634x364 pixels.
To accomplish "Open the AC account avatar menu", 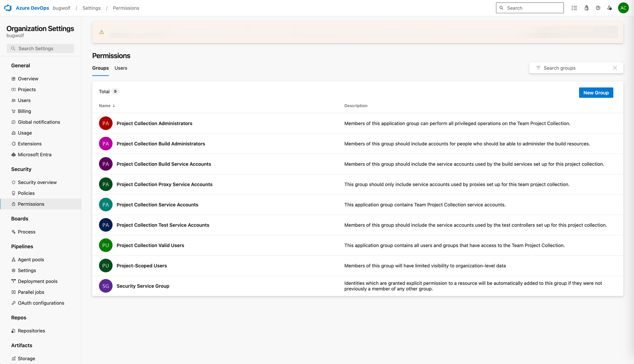I will 623,8.
